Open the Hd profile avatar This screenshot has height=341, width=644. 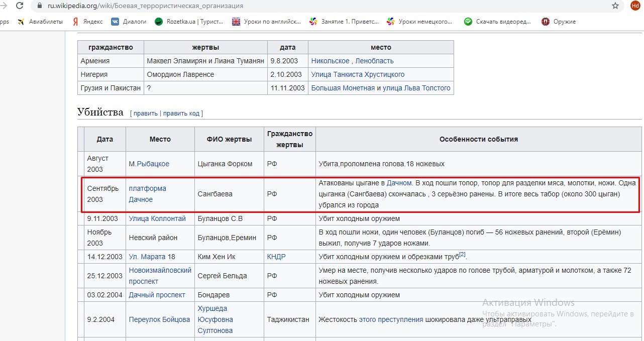click(635, 6)
